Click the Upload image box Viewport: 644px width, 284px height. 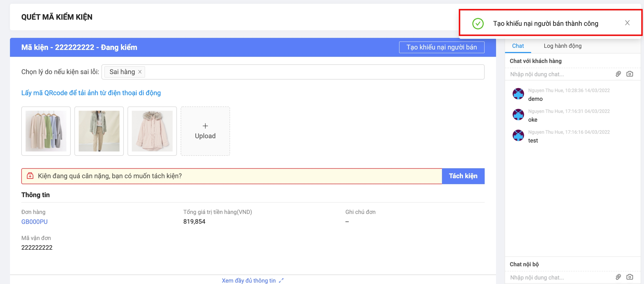[205, 131]
